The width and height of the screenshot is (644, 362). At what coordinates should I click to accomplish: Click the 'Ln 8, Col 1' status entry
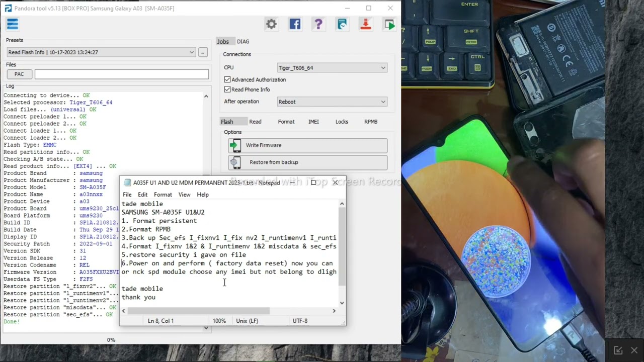(x=160, y=321)
